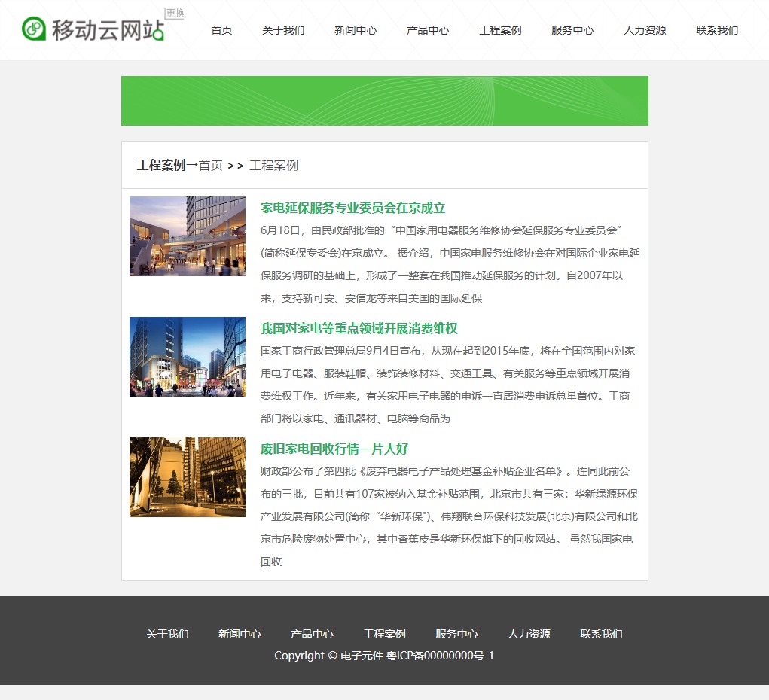
Task: Click the blue-sky commercial tower thumbnail
Action: point(188,357)
